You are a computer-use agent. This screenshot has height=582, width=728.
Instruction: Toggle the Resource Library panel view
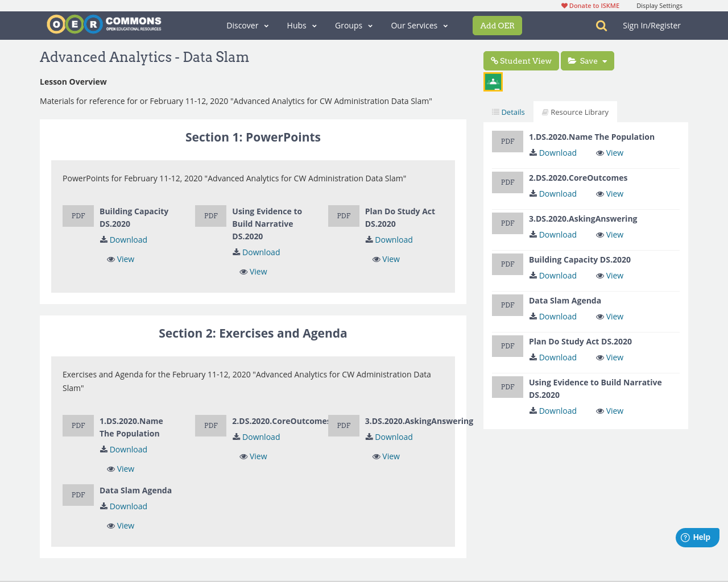(x=575, y=111)
